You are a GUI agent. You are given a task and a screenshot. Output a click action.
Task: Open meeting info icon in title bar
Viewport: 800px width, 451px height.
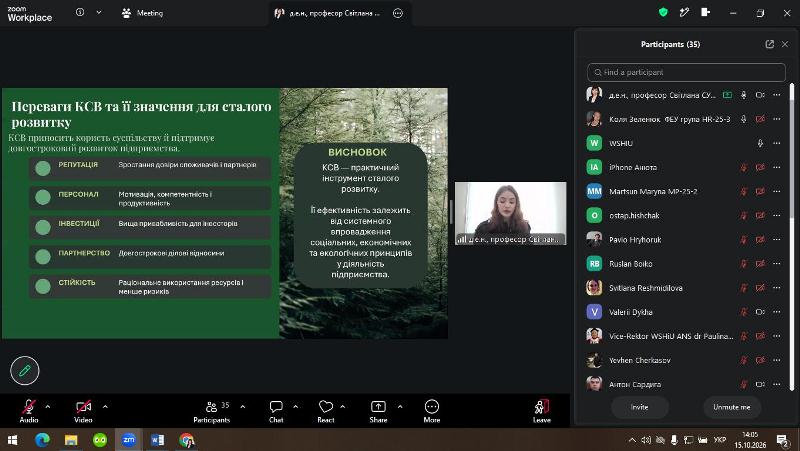tap(80, 12)
